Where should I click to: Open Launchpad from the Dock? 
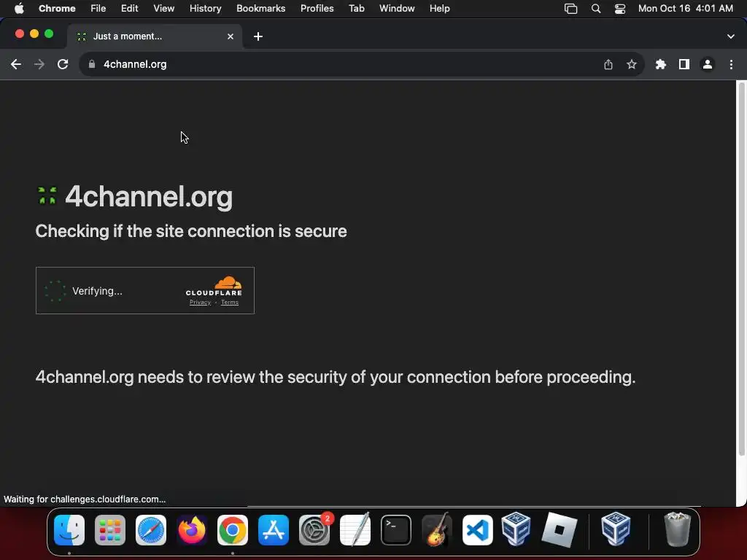point(110,530)
